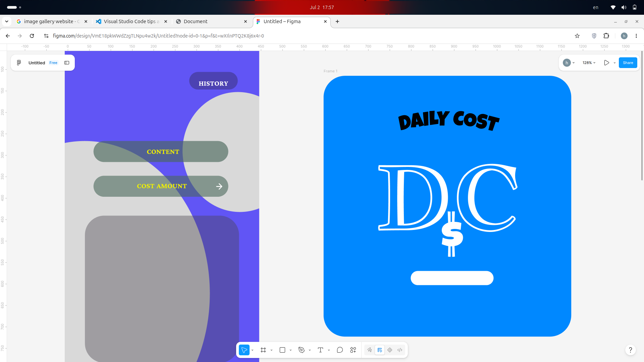Switch to Visual Studio Code tips tab
This screenshot has height=362, width=644.
(131, 21)
